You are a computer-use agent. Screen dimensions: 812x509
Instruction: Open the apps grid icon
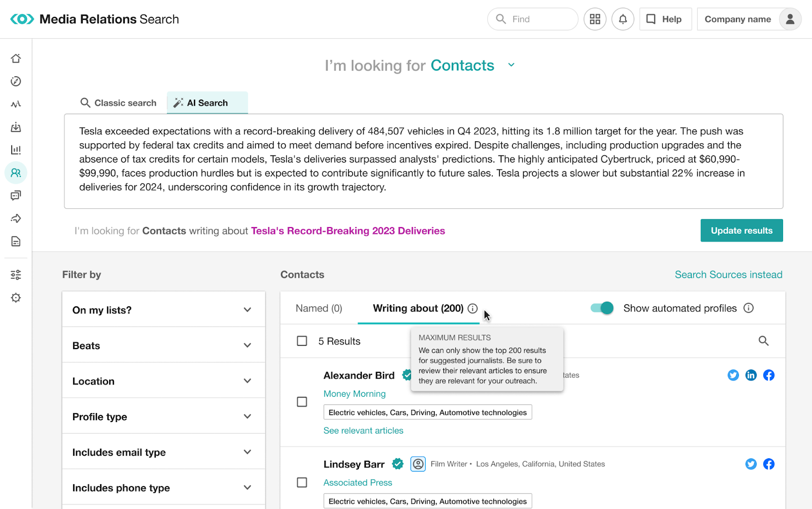click(x=595, y=19)
